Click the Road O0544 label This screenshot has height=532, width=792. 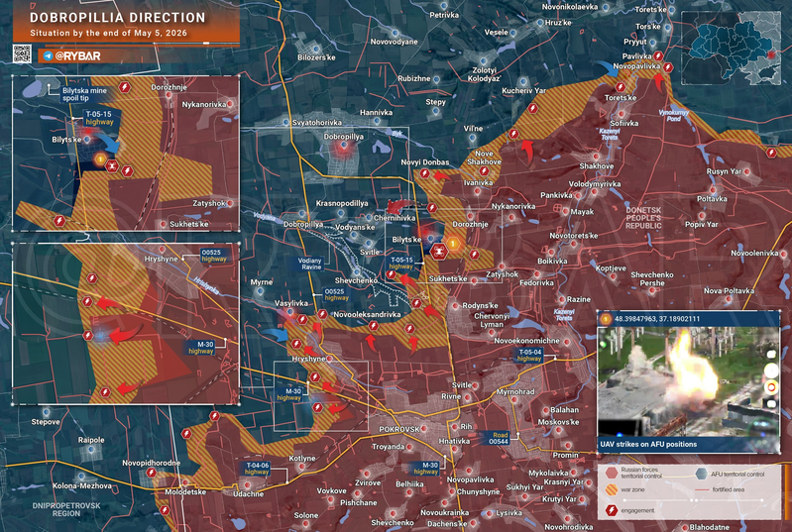[498, 438]
